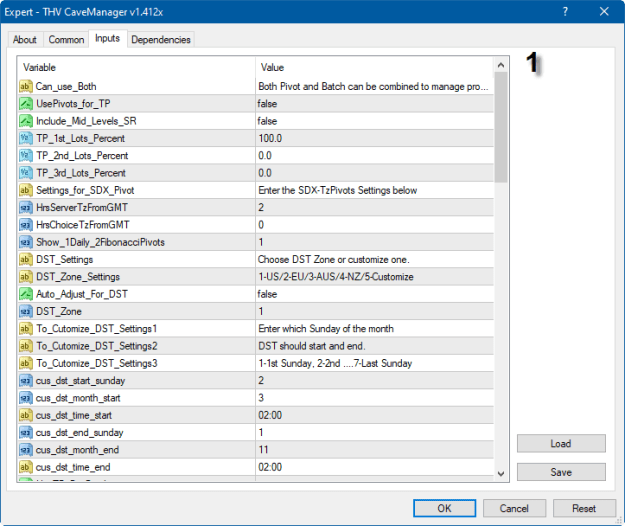The height and width of the screenshot is (526, 625).
Task: Click the Save button
Action: (561, 472)
